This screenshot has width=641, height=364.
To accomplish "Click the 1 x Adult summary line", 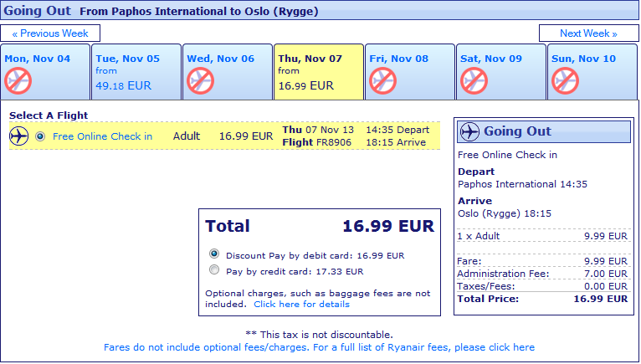I will pos(544,236).
